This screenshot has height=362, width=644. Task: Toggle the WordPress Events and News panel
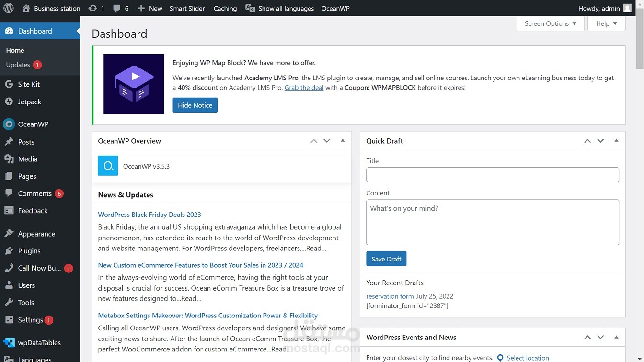(616, 337)
